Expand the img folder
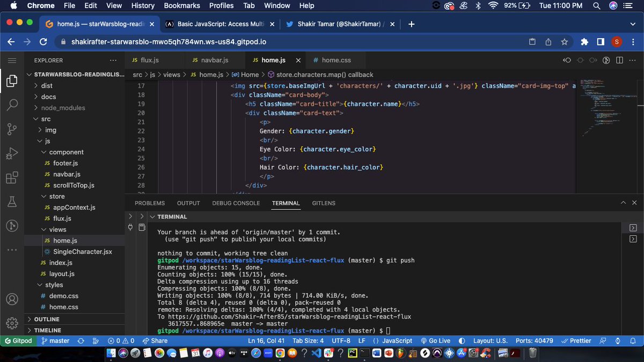 [74, 130]
